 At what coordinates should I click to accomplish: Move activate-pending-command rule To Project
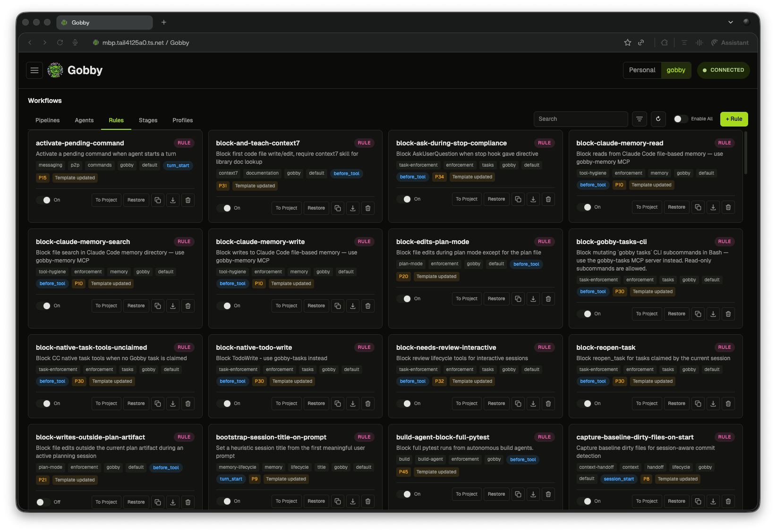(106, 200)
